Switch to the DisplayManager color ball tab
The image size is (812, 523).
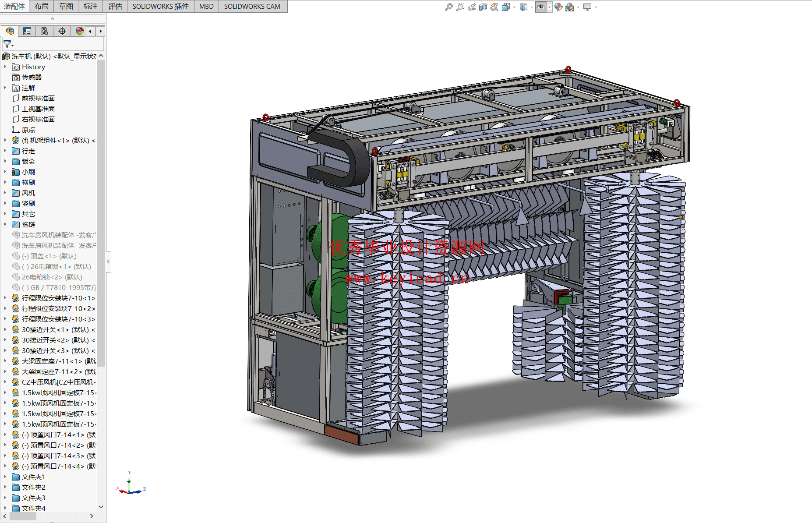79,31
